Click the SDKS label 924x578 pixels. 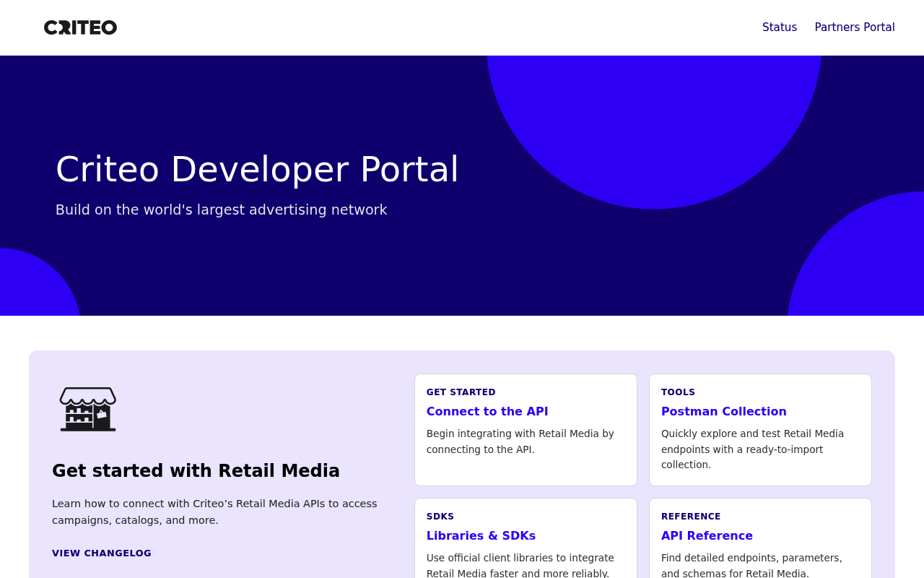pyautogui.click(x=440, y=517)
